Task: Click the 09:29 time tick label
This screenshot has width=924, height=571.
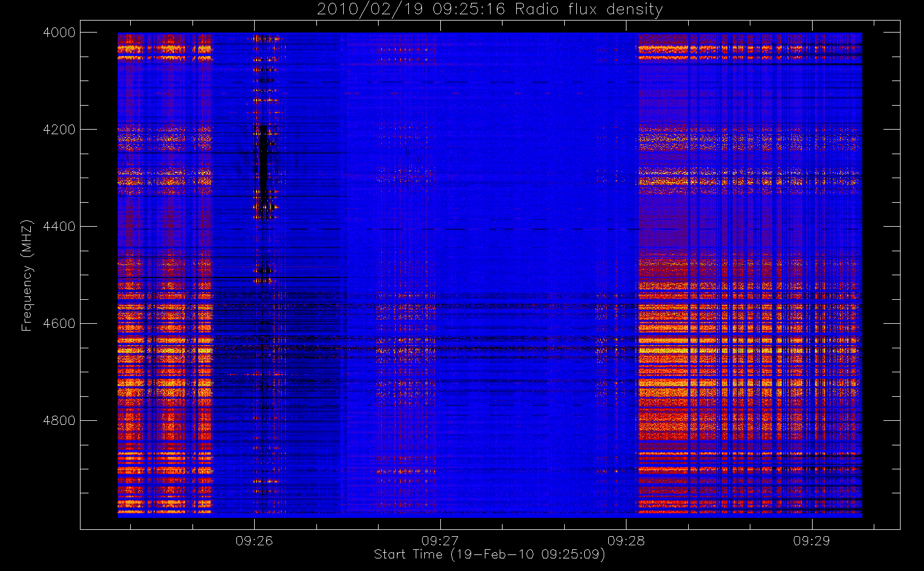Action: tap(812, 541)
